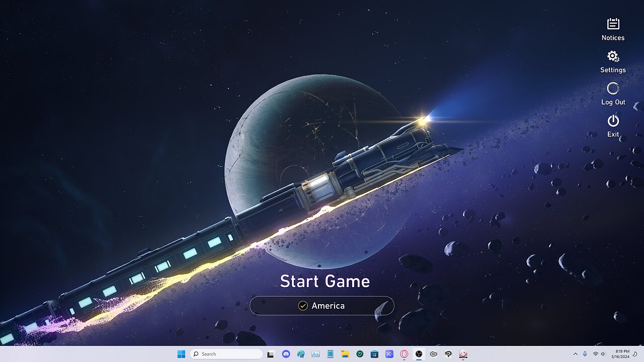The image size is (644, 362).
Task: Open the volume speaker tray icon
Action: [603, 354]
